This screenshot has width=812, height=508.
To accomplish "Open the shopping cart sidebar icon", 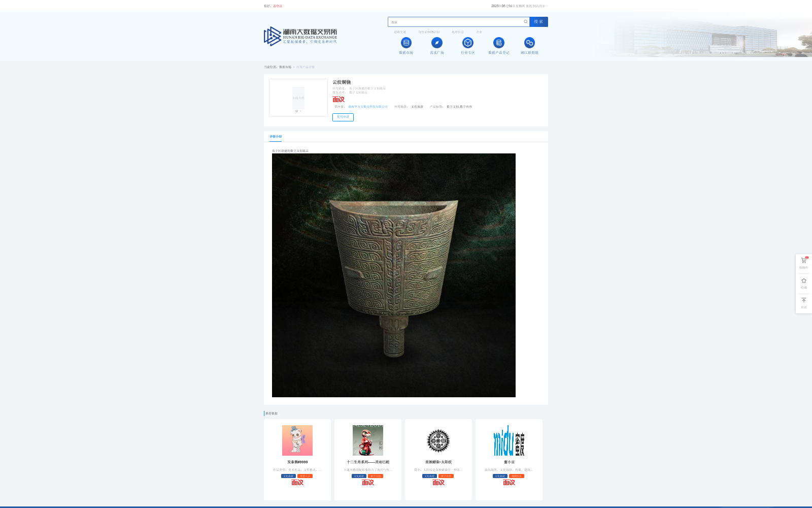I will pos(804,261).
